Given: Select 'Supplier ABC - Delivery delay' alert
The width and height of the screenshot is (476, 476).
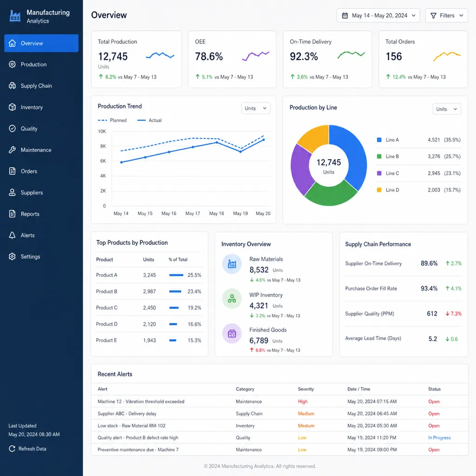Looking at the screenshot, I should [127, 413].
